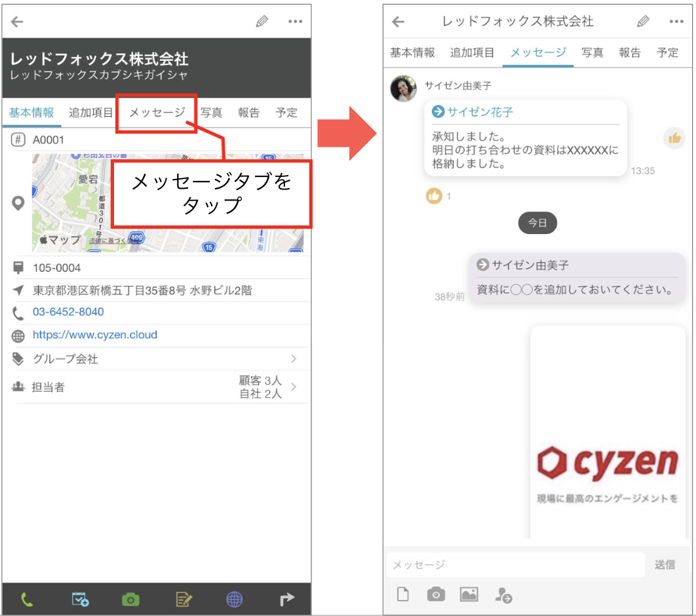
Task: Tap thumbs-up button beside 13:35 message
Action: [674, 138]
